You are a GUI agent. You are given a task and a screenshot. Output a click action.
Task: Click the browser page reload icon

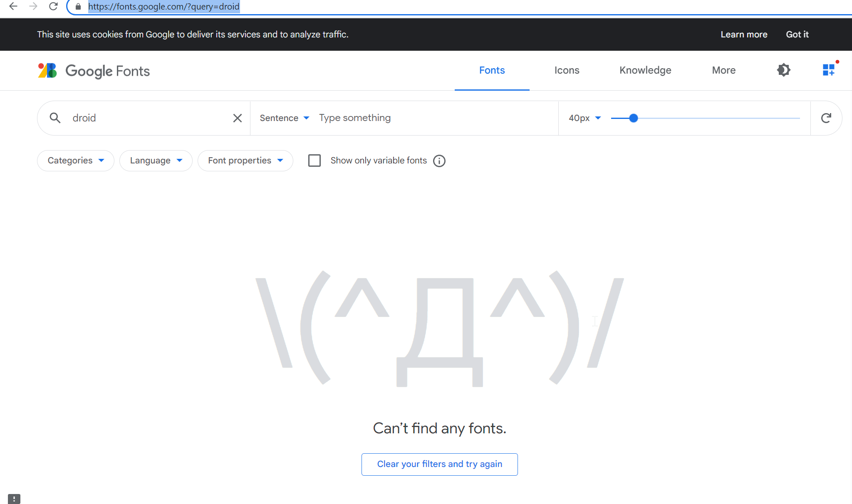pos(53,7)
